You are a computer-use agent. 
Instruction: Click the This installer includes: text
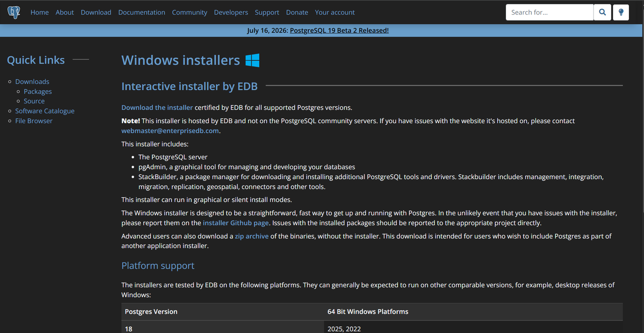(155, 144)
